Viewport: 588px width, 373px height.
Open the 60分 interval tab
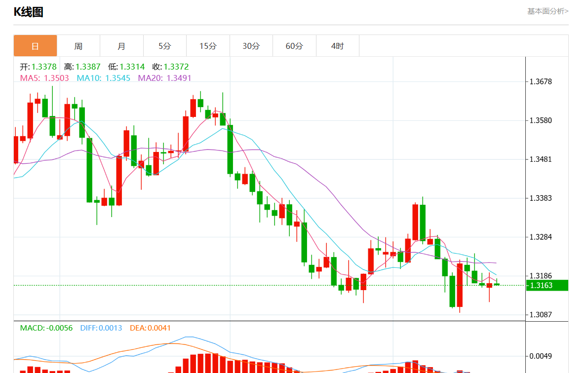(x=294, y=46)
